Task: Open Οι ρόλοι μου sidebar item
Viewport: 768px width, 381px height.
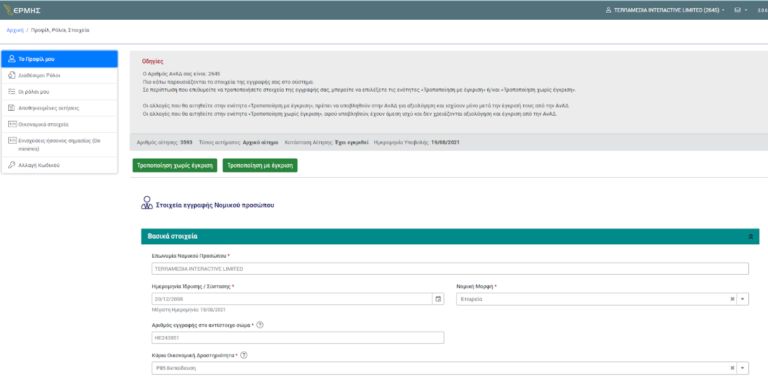Action: pos(59,92)
